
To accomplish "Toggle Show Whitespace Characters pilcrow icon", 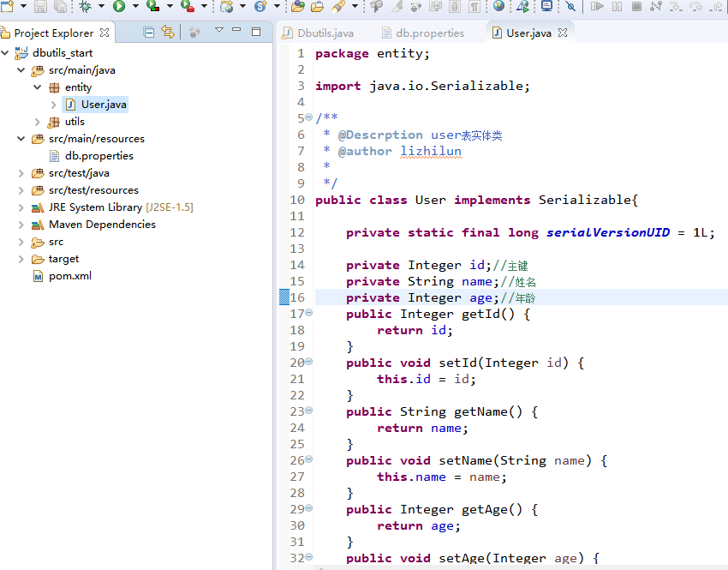I will 474,6.
